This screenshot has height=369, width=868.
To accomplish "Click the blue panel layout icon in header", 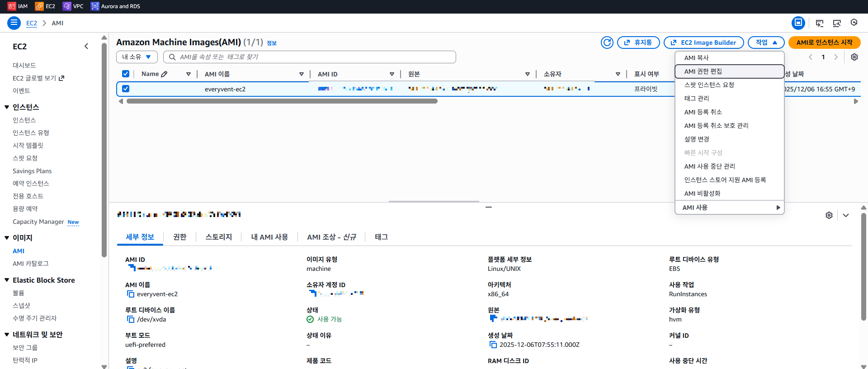I will tap(798, 23).
